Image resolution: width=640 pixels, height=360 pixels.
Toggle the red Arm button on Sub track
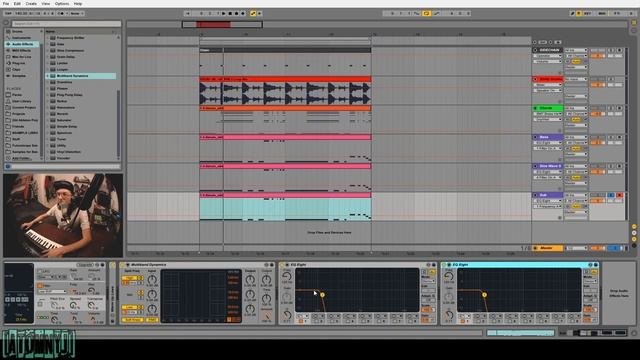click(620, 196)
